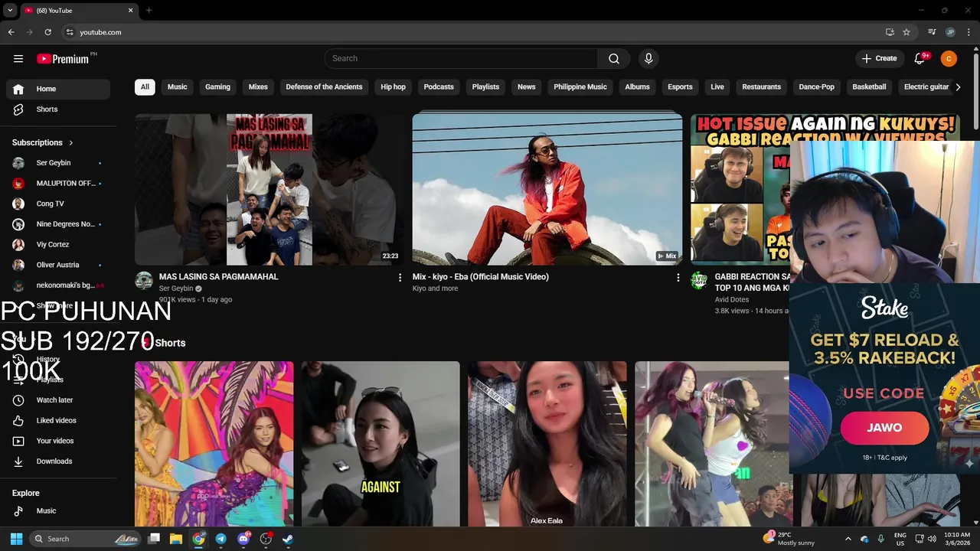
Task: Open Chrome from the taskbar
Action: point(198,539)
